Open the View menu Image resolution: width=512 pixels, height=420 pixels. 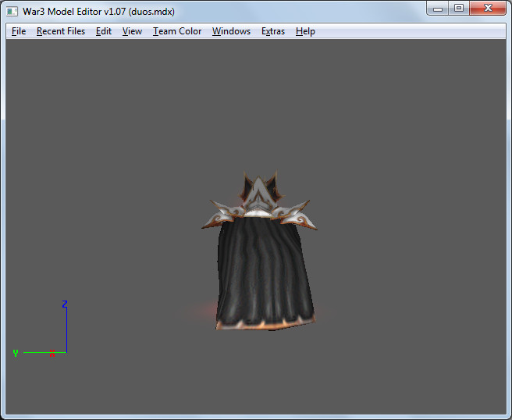132,31
